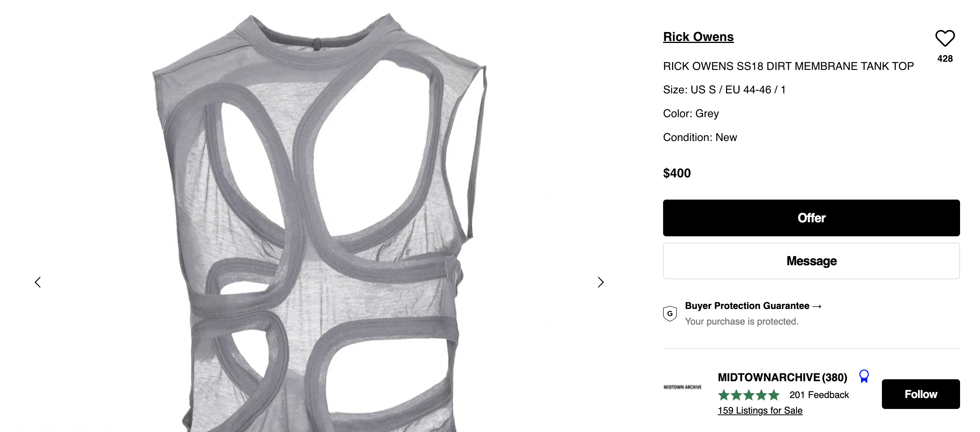
Task: Click the Buyer Protection shield icon
Action: tap(670, 313)
